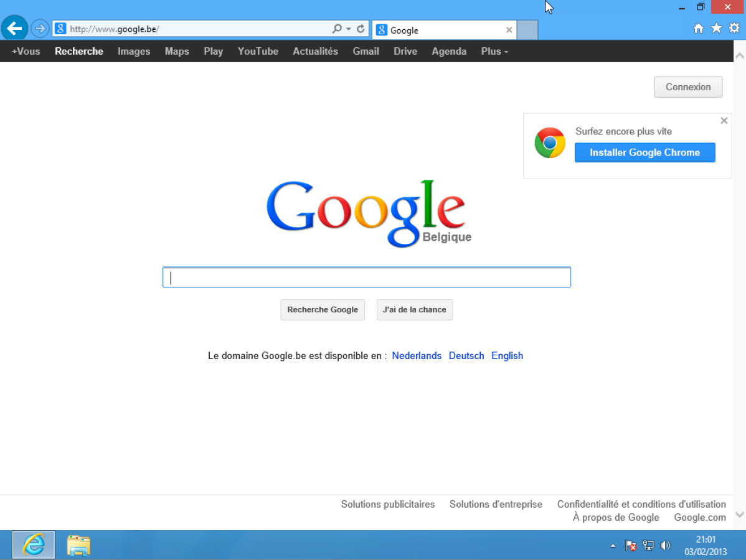Open Gmail in Google bar

point(366,52)
